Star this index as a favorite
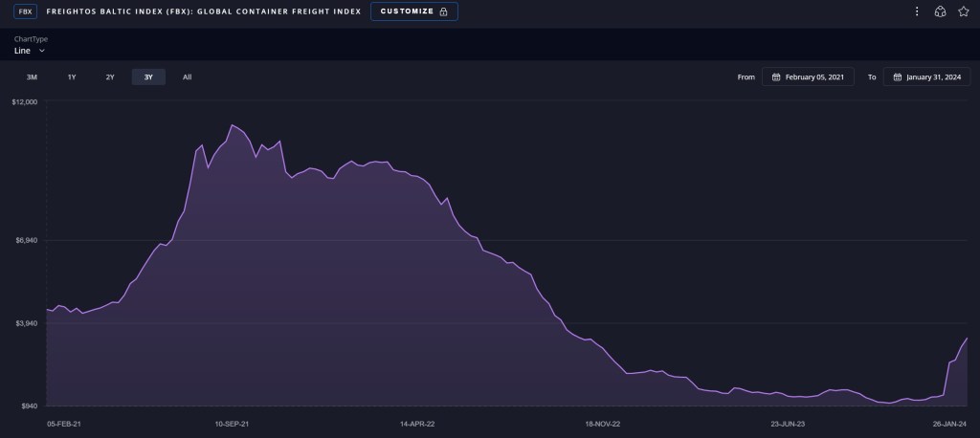980x438 pixels. pos(964,11)
